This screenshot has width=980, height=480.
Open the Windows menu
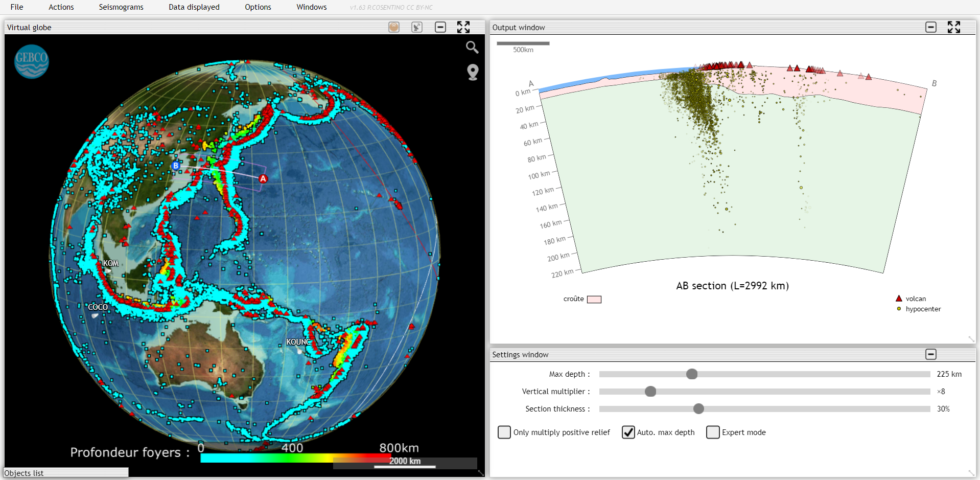312,7
